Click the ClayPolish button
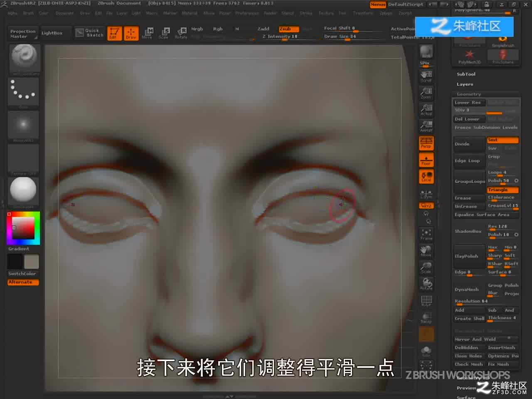This screenshot has height=399, width=532. (x=469, y=256)
